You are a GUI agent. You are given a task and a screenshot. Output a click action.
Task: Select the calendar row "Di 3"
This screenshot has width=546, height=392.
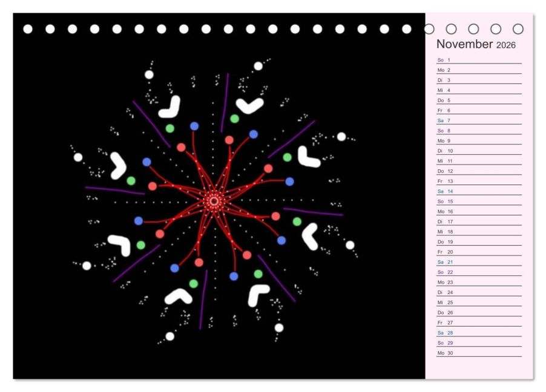pyautogui.click(x=479, y=80)
